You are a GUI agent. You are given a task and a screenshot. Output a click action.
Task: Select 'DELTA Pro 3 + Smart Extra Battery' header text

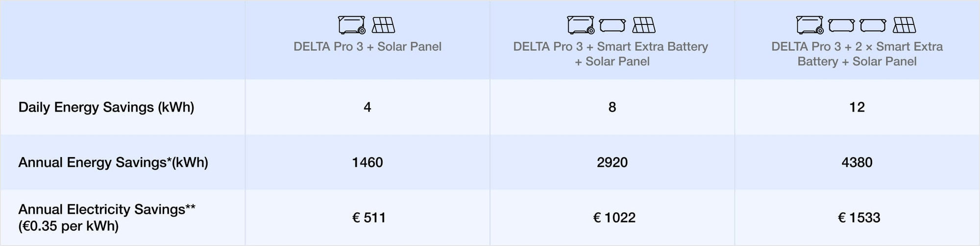[611, 46]
